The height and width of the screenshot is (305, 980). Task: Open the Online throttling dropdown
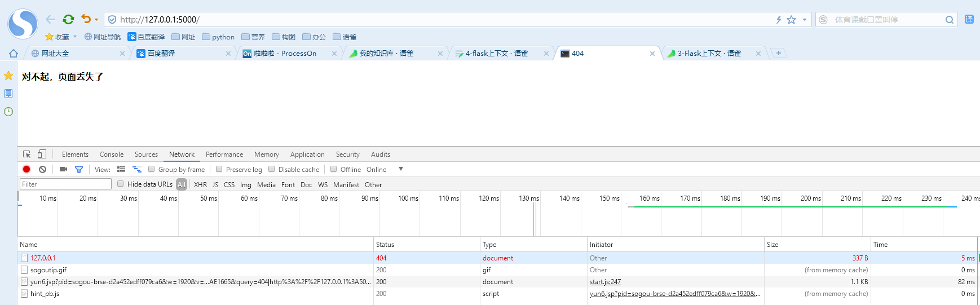click(x=385, y=169)
